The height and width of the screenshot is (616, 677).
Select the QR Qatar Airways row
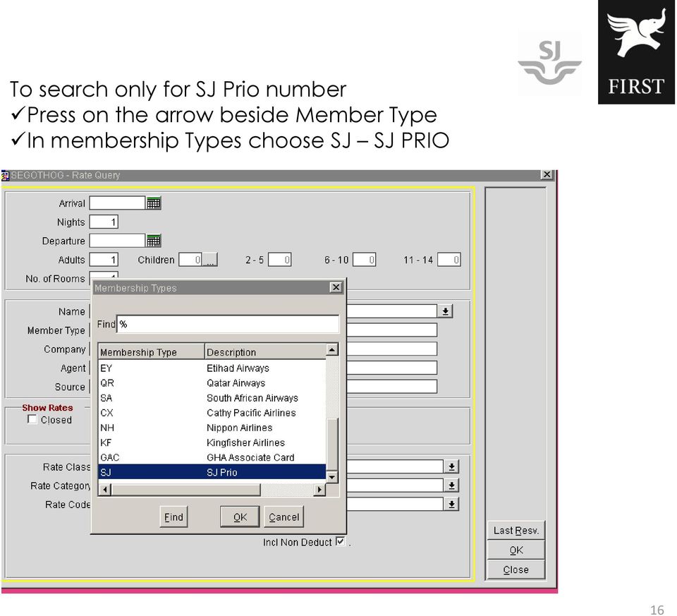pyautogui.click(x=212, y=382)
